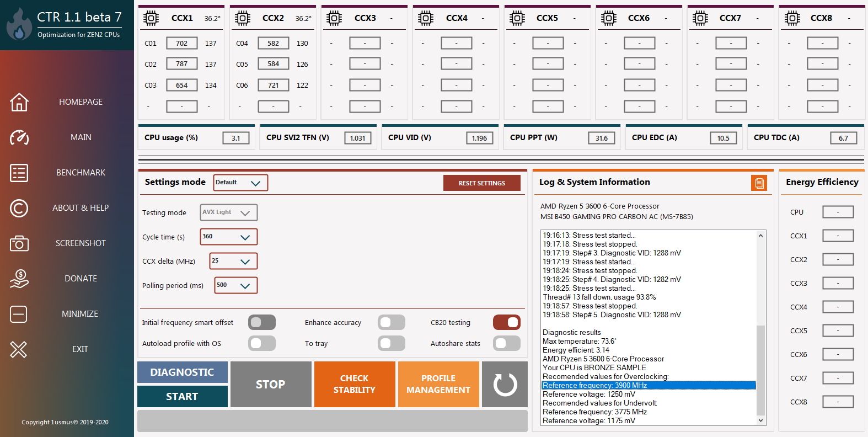Open the CCX delta 25 dropdown
Image resolution: width=868 pixels, height=437 pixels.
tap(233, 261)
